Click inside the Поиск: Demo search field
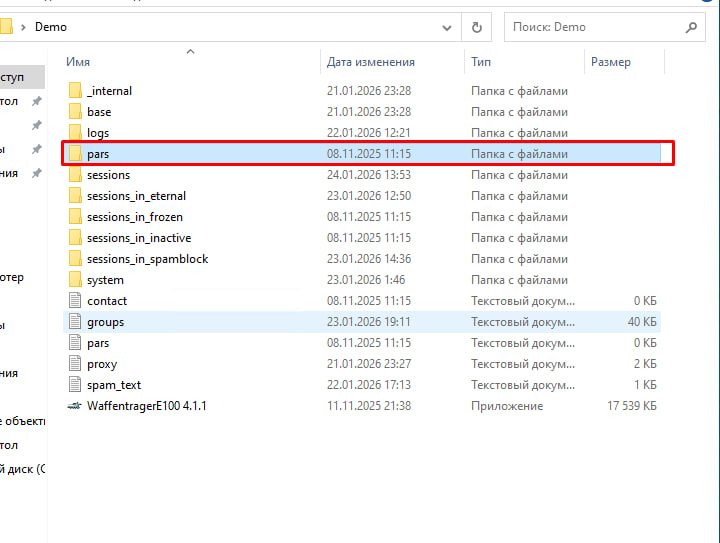This screenshot has width=720, height=543. point(590,27)
